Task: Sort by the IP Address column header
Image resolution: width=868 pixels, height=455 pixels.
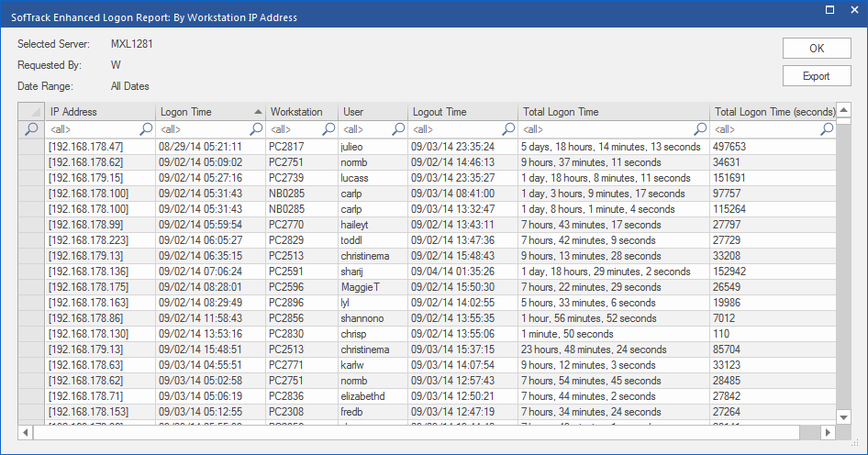Action: point(73,112)
